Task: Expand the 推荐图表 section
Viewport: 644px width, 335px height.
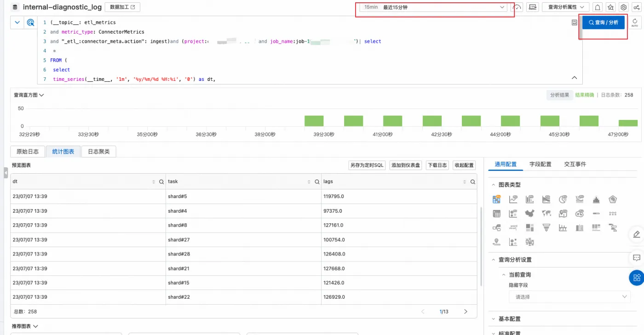Action: click(25, 326)
